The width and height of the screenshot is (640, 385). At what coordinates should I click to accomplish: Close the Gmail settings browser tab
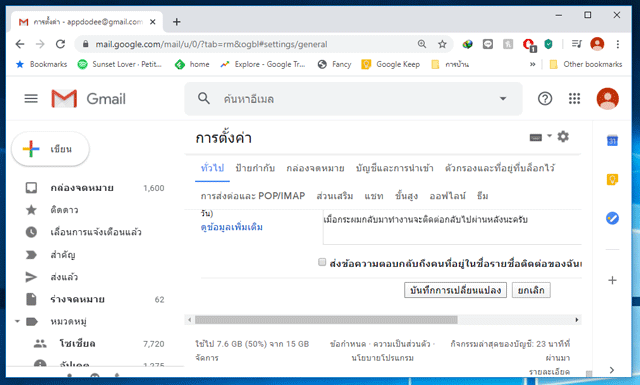153,22
